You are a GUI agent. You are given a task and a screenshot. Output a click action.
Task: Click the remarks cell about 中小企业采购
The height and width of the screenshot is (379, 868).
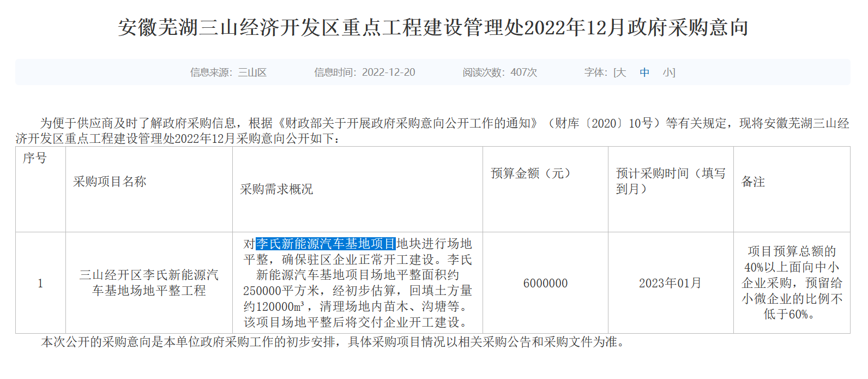pyautogui.click(x=792, y=282)
